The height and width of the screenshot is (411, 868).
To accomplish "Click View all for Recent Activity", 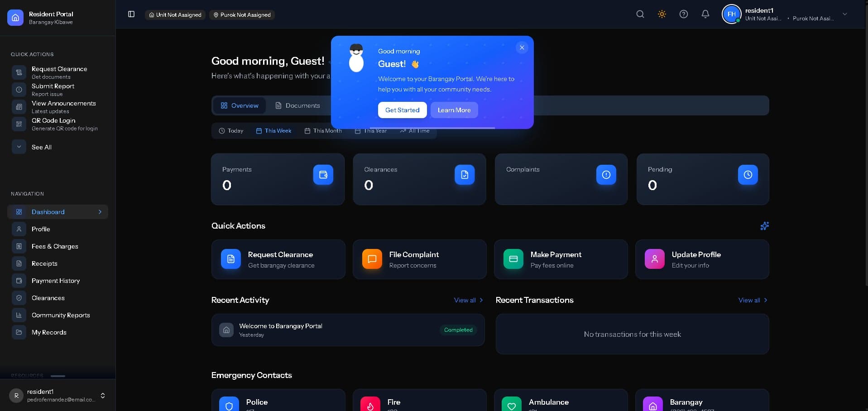I will tap(469, 300).
